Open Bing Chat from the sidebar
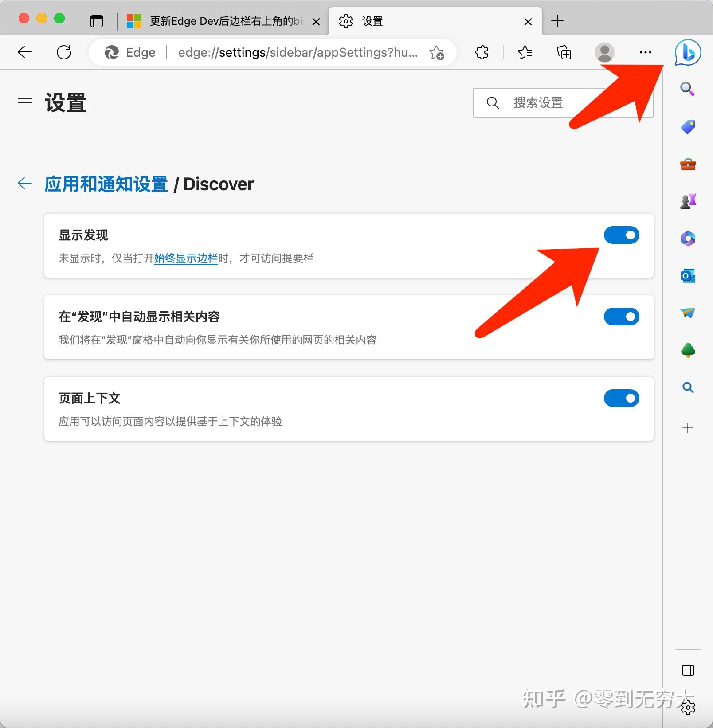The image size is (713, 728). tap(687, 52)
